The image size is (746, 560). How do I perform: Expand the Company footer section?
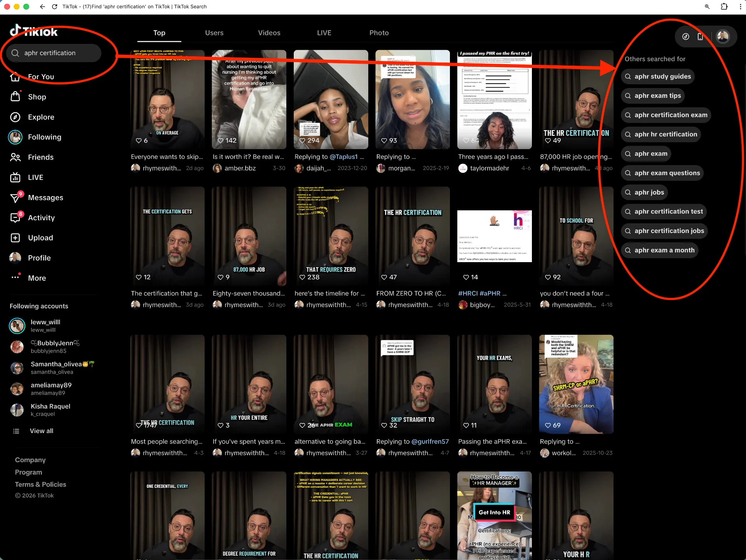pyautogui.click(x=30, y=459)
